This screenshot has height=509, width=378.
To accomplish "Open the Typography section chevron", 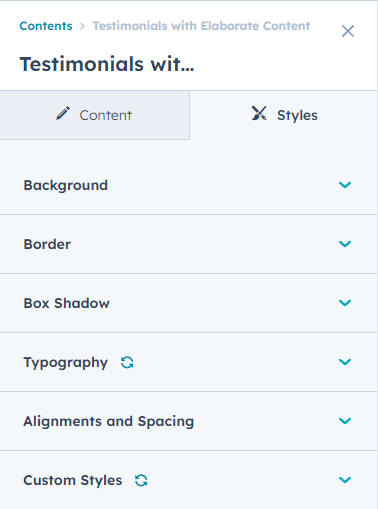I will click(345, 362).
